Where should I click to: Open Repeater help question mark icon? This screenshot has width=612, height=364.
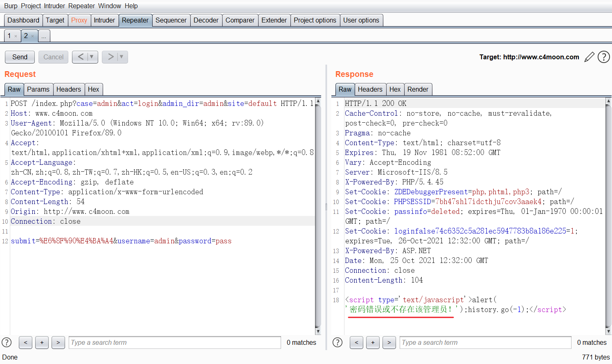click(603, 57)
